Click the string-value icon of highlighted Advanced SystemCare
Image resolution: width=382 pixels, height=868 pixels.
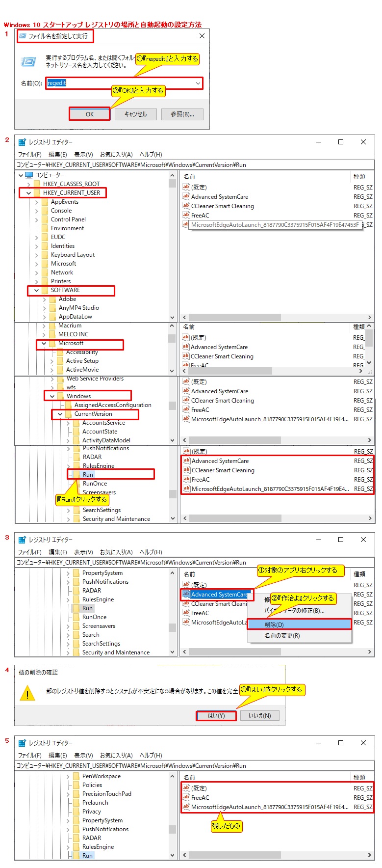tap(186, 594)
